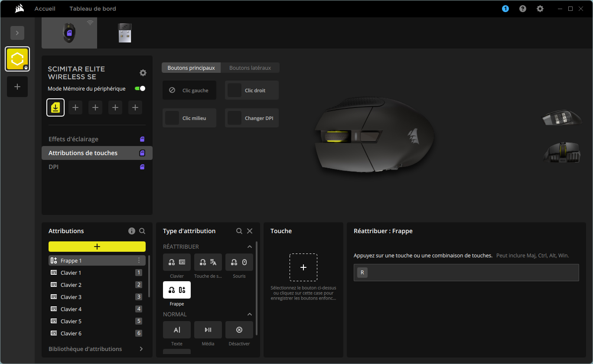The height and width of the screenshot is (364, 593).
Task: Collapse the NORMAL section
Action: click(x=250, y=314)
